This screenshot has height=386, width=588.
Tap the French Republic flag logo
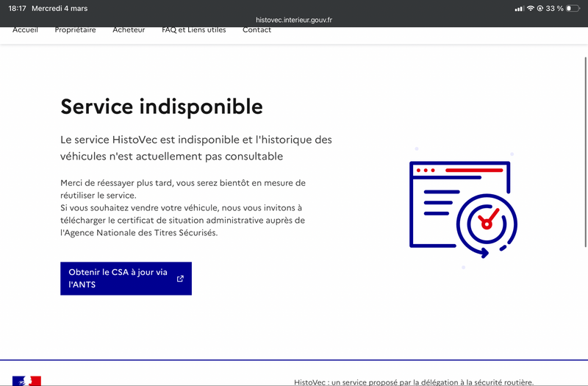[26, 381]
